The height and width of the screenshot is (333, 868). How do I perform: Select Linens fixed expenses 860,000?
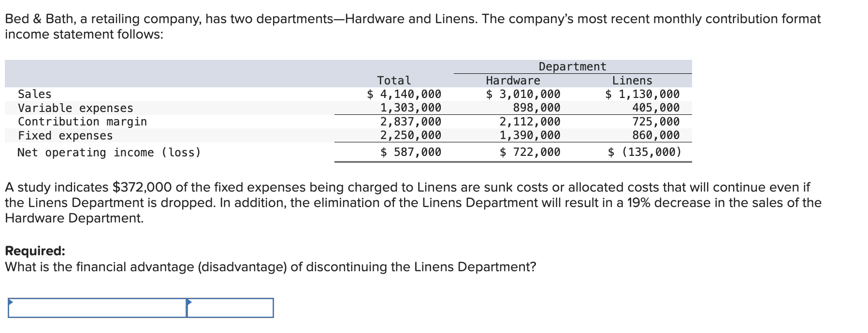click(656, 135)
